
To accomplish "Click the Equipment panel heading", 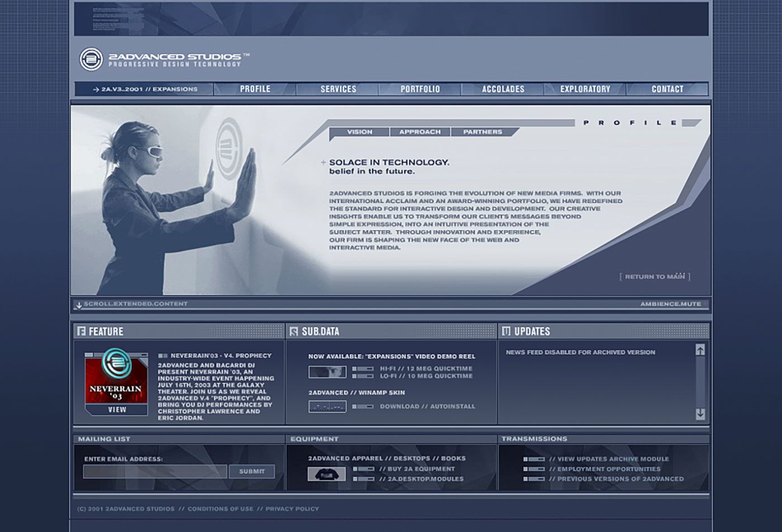I will pos(314,439).
